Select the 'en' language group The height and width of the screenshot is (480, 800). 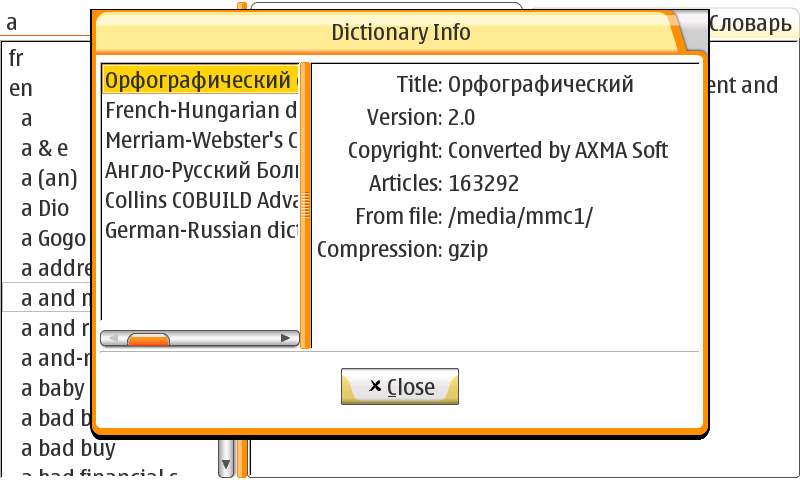pyautogui.click(x=20, y=88)
